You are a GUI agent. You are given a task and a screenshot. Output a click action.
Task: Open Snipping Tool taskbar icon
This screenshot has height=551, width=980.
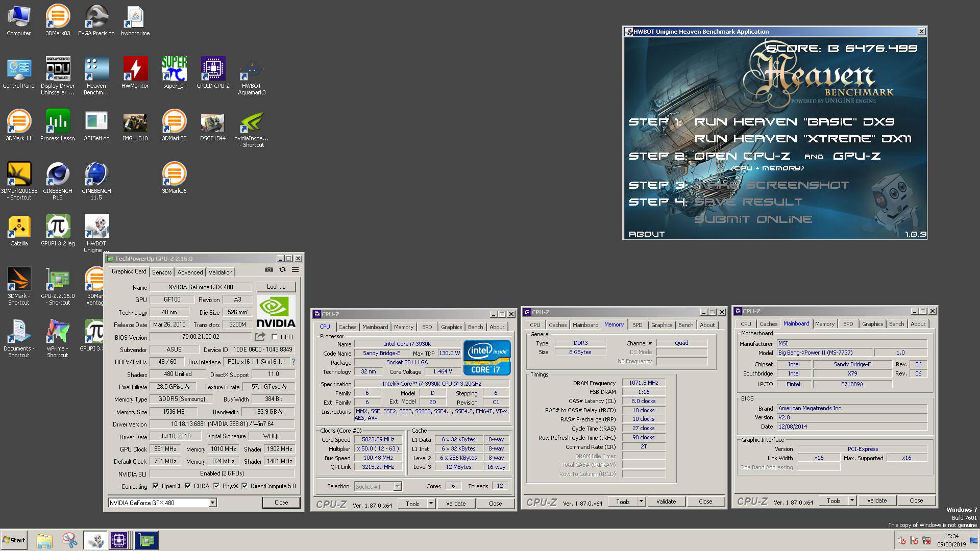click(x=70, y=540)
